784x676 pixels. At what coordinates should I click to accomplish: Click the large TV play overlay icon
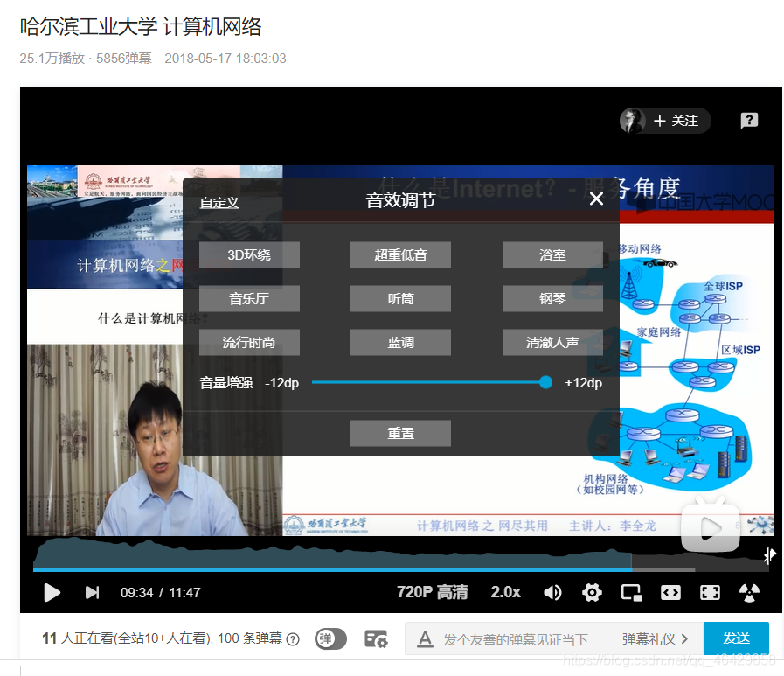pyautogui.click(x=711, y=526)
